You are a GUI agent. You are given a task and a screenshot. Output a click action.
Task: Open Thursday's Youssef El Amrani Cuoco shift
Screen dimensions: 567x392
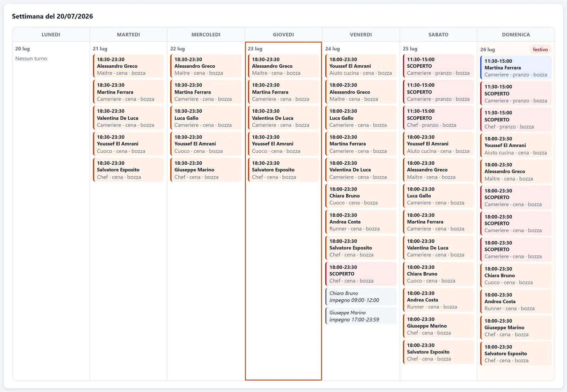coord(283,144)
